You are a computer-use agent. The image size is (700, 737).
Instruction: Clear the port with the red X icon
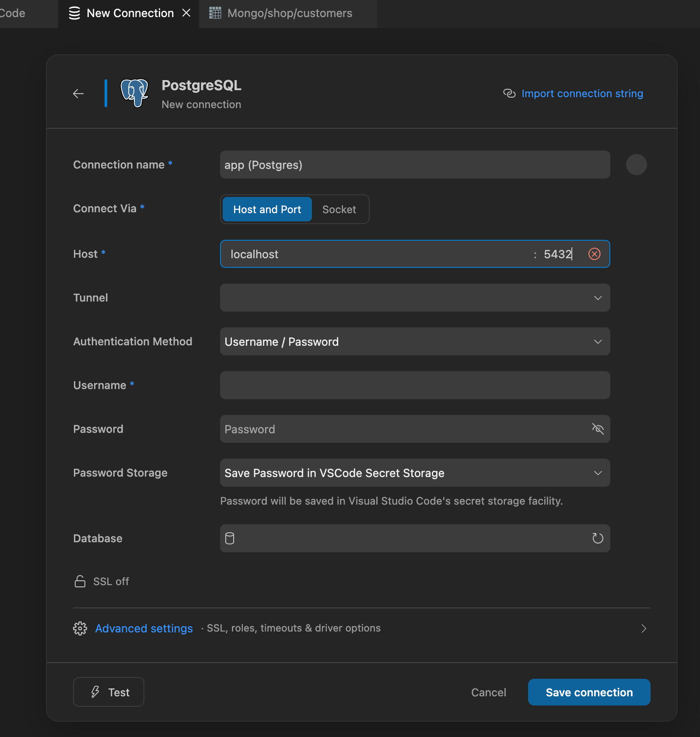coord(595,254)
